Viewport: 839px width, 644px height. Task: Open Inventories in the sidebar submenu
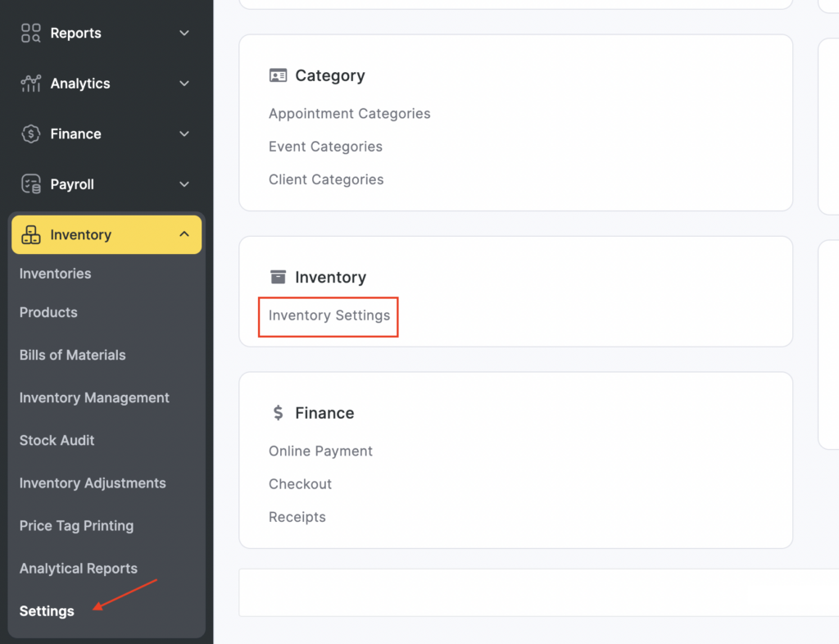tap(55, 274)
